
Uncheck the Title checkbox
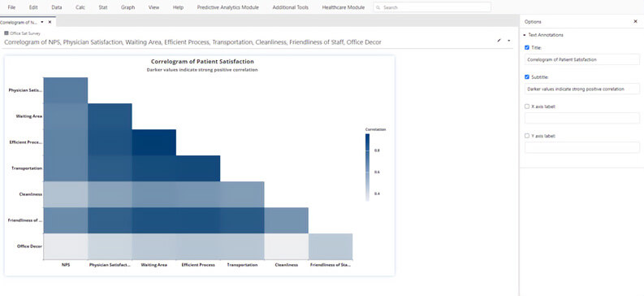(527, 48)
